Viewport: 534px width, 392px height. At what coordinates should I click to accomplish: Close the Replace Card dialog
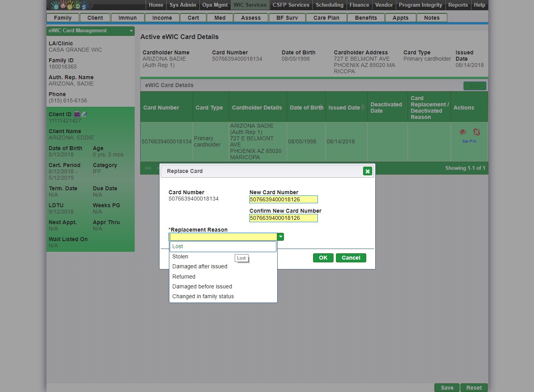coord(367,171)
